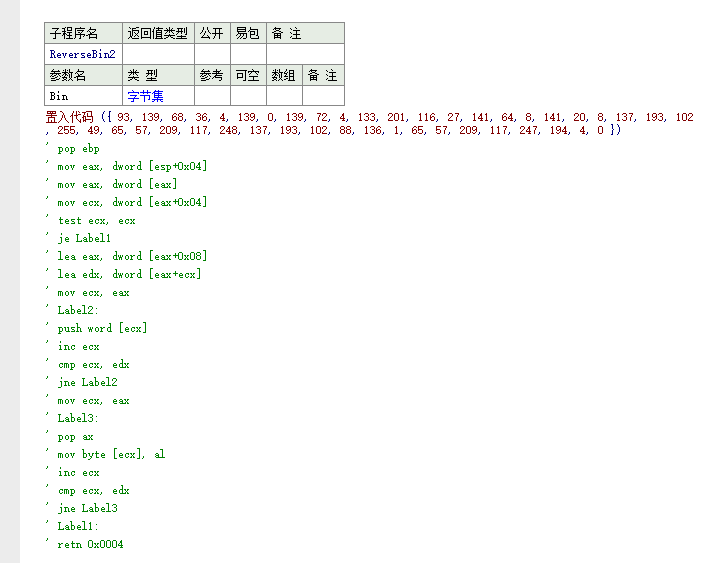Click the empty 数组 cell in Bin row

[284, 96]
